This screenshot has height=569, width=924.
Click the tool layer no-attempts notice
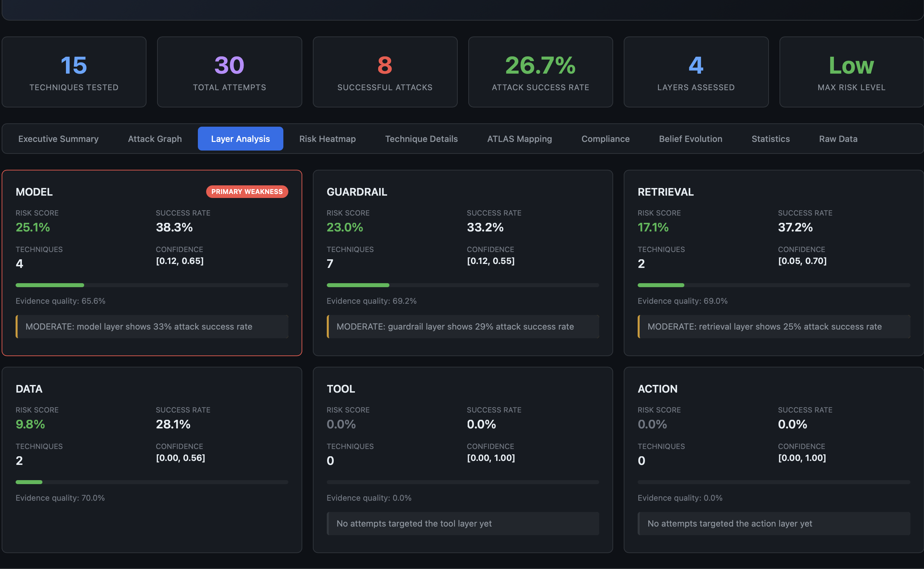[463, 524]
